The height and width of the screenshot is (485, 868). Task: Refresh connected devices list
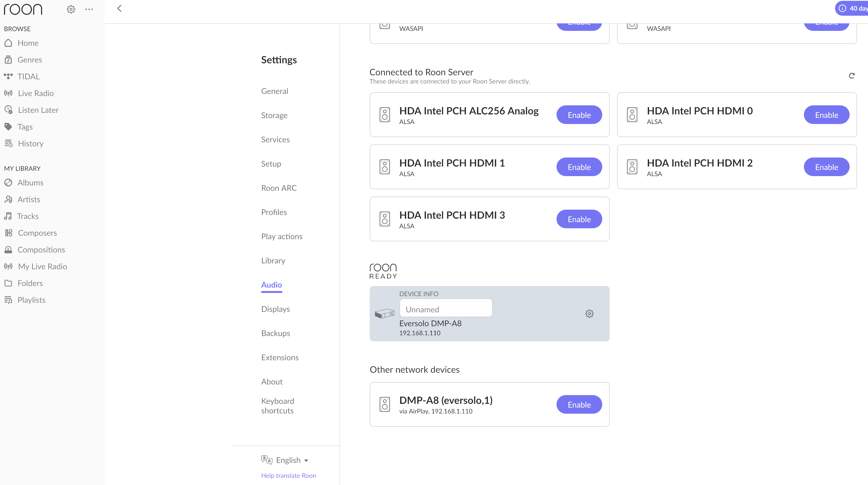(x=852, y=76)
